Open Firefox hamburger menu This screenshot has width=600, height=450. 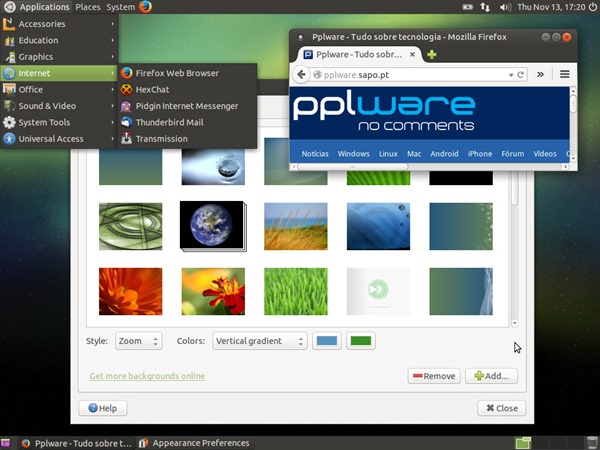(565, 74)
